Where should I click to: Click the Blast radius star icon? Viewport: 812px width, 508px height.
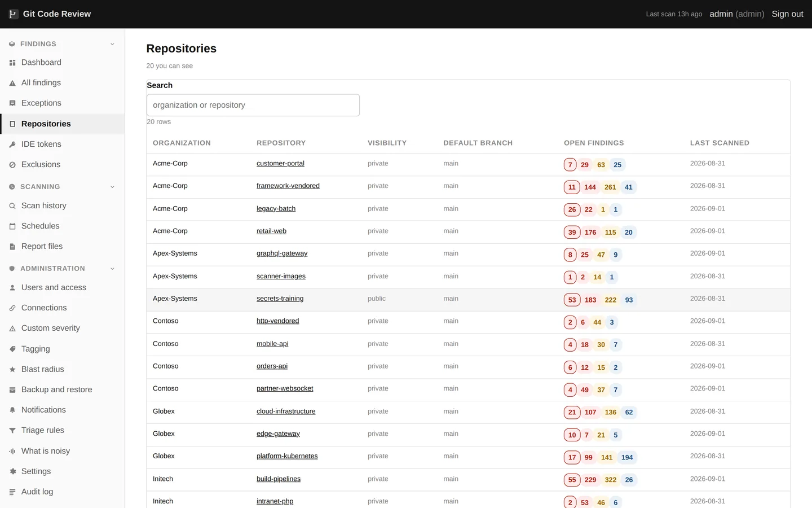click(12, 370)
